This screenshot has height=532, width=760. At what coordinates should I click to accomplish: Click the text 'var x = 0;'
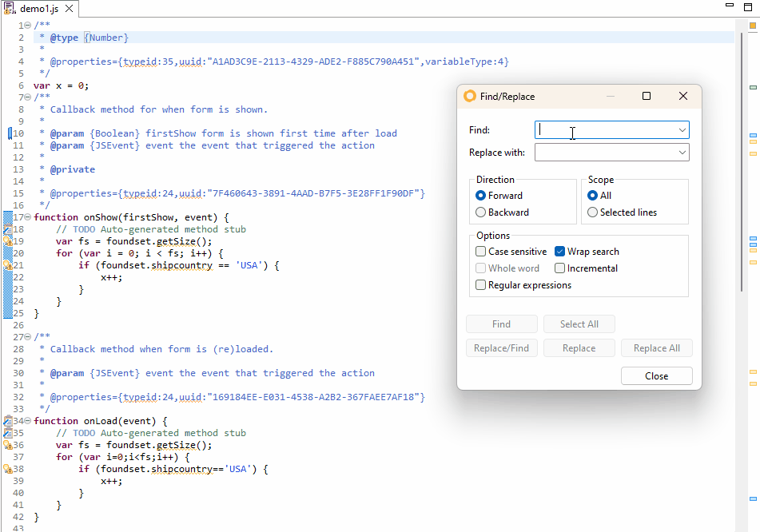point(61,85)
